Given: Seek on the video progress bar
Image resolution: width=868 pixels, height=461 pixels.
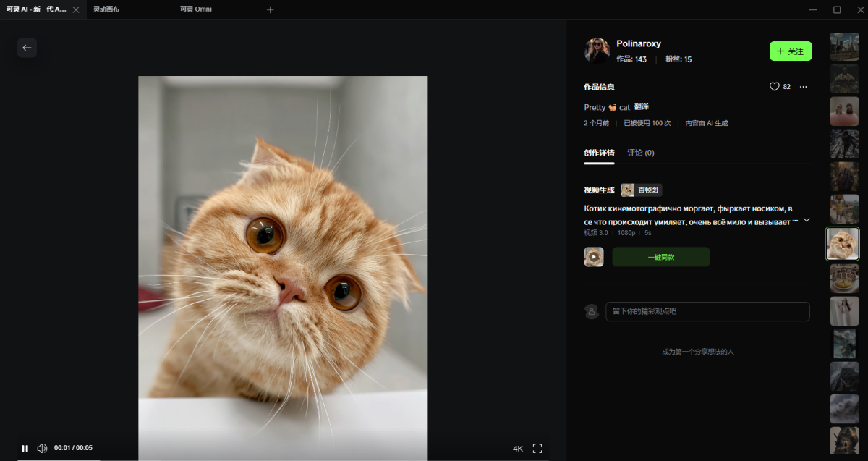Looking at the screenshot, I should (283, 460).
